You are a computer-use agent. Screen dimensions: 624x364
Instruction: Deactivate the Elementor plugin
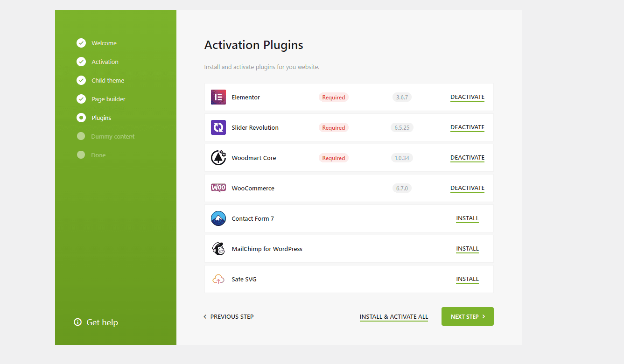point(467,97)
